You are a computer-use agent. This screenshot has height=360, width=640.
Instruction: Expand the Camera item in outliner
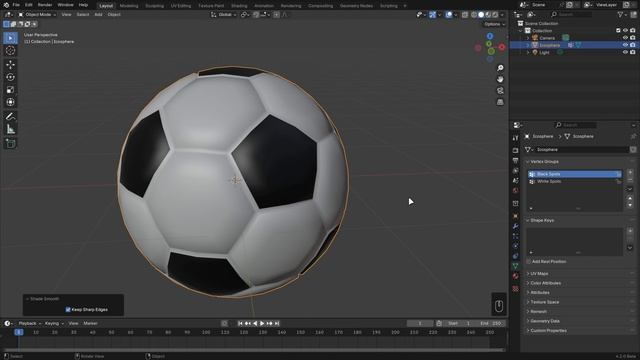pos(528,38)
